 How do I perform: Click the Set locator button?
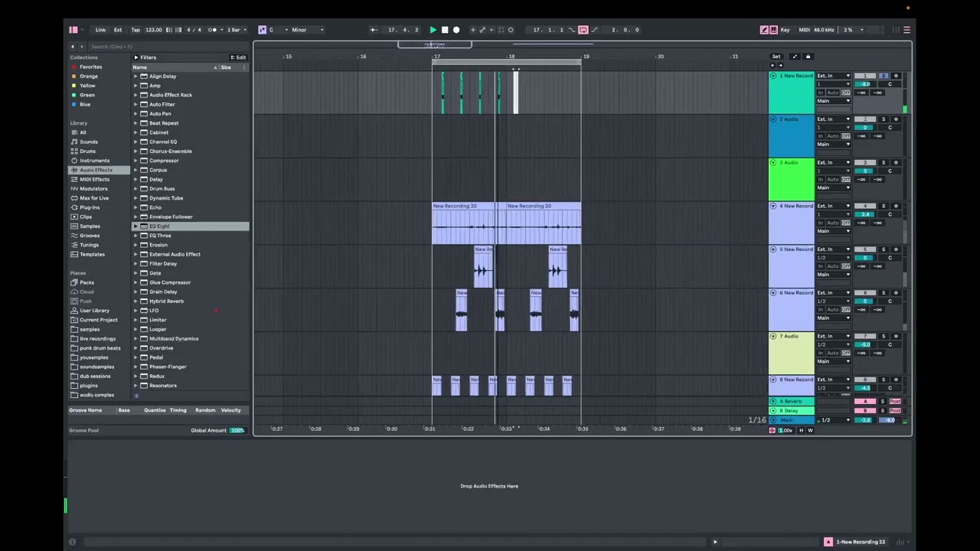tap(776, 57)
